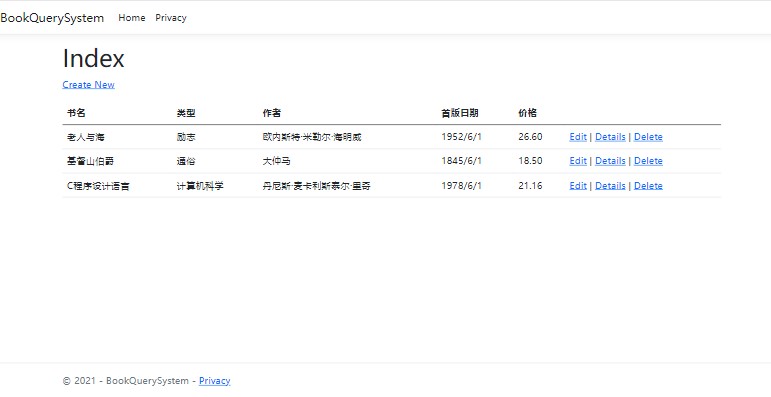Edit the C程序设计语言 book row
The height and width of the screenshot is (397, 771).
tap(578, 185)
